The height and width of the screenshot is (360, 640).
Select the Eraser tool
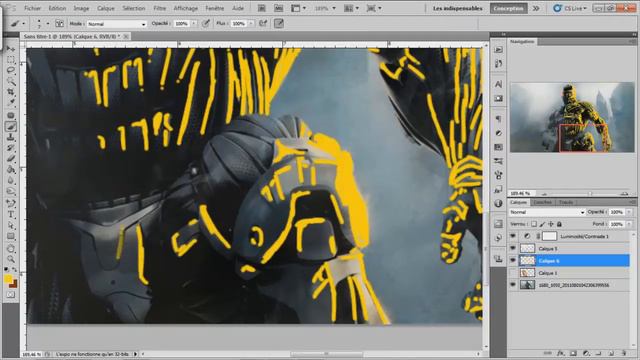point(11,158)
